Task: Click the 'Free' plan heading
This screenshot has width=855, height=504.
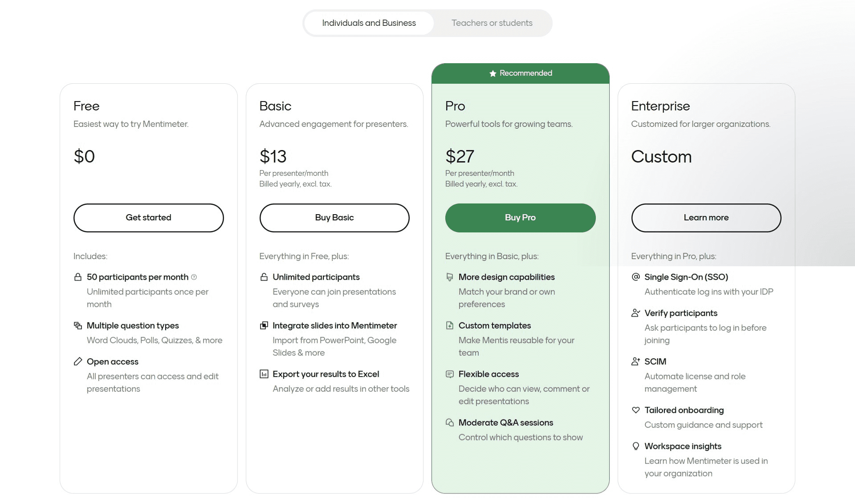Action: point(86,106)
